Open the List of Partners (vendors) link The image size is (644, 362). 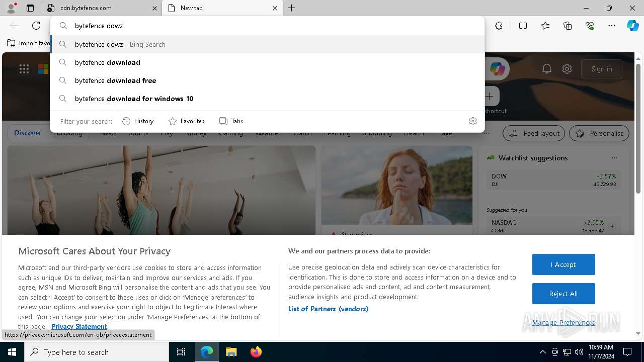tap(328, 309)
